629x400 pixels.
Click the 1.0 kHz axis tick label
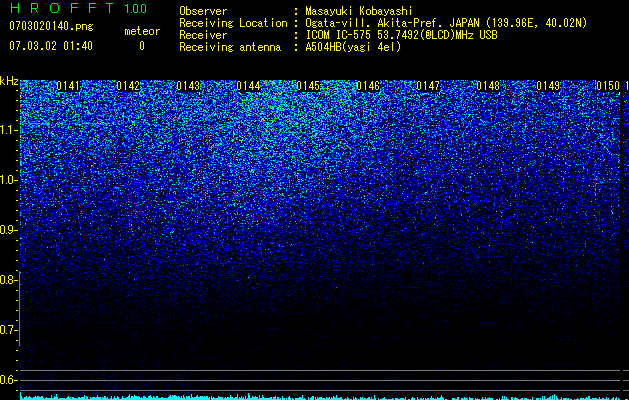9,180
